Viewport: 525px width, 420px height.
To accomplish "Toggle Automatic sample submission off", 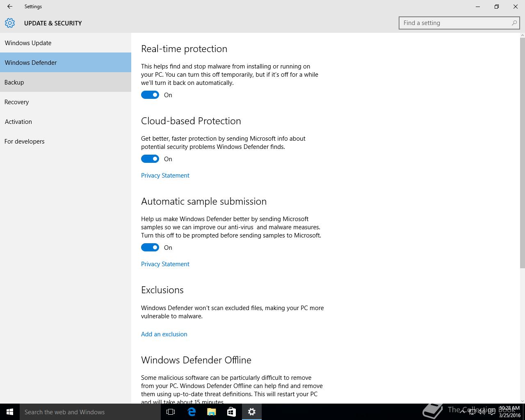I will (x=150, y=247).
